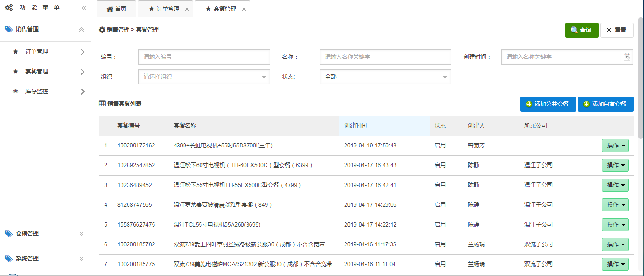Open 操作 menu for 温江TCL55寸电视机 row

click(x=615, y=225)
